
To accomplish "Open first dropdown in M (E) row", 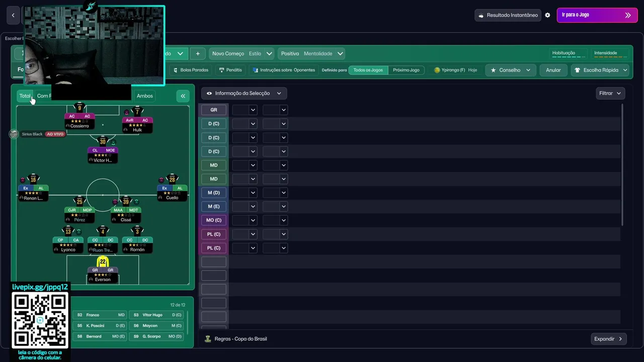I will coord(245,206).
